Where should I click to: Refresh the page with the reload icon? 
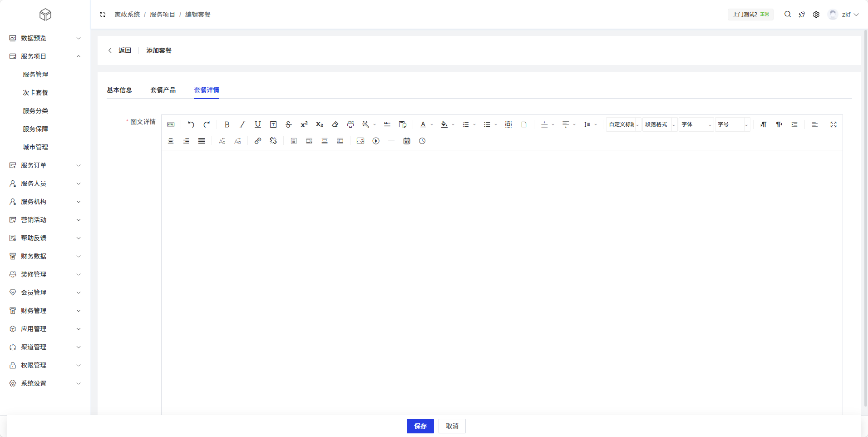103,15
